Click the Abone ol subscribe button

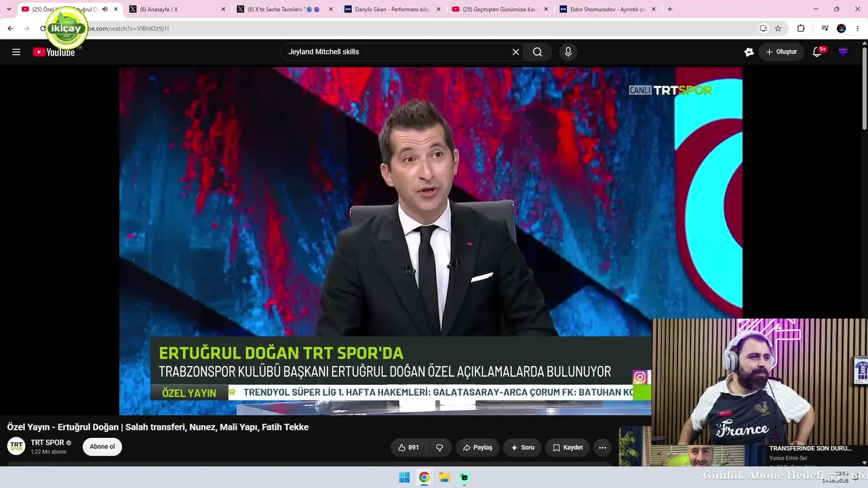(102, 447)
